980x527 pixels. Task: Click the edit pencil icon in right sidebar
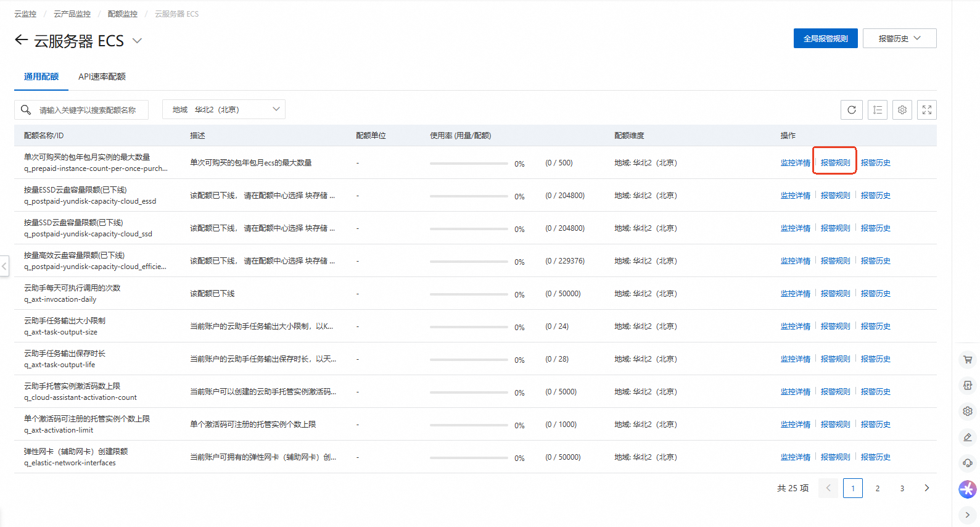pos(968,437)
